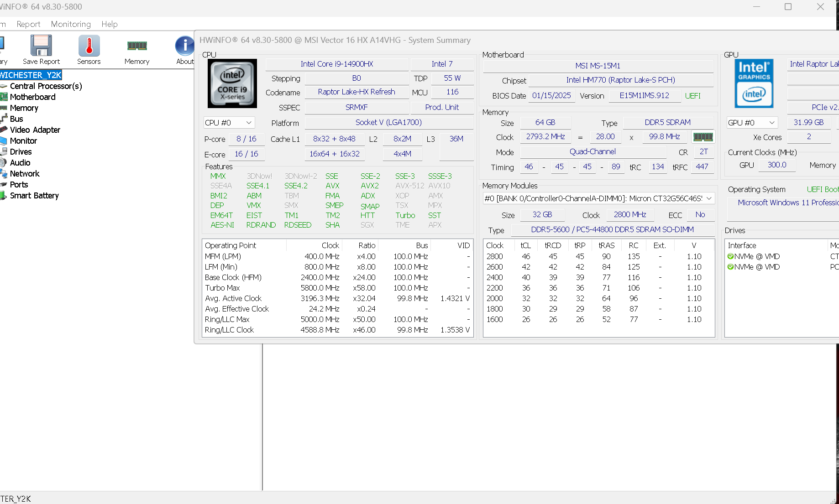This screenshot has height=504, width=839.
Task: Click the Motherboard tree icon
Action: point(4,97)
